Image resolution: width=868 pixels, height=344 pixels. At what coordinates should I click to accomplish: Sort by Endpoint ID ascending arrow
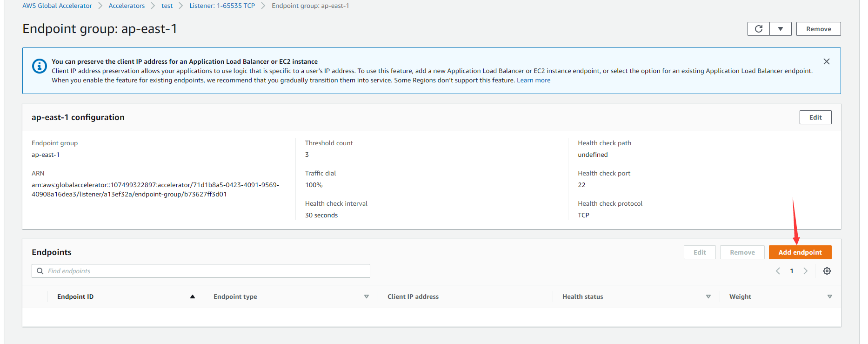(193, 297)
